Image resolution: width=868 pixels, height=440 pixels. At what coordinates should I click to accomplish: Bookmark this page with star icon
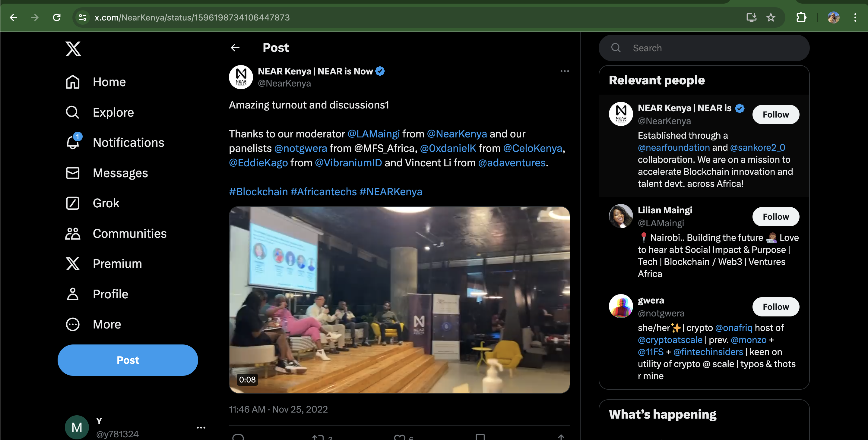(x=771, y=17)
